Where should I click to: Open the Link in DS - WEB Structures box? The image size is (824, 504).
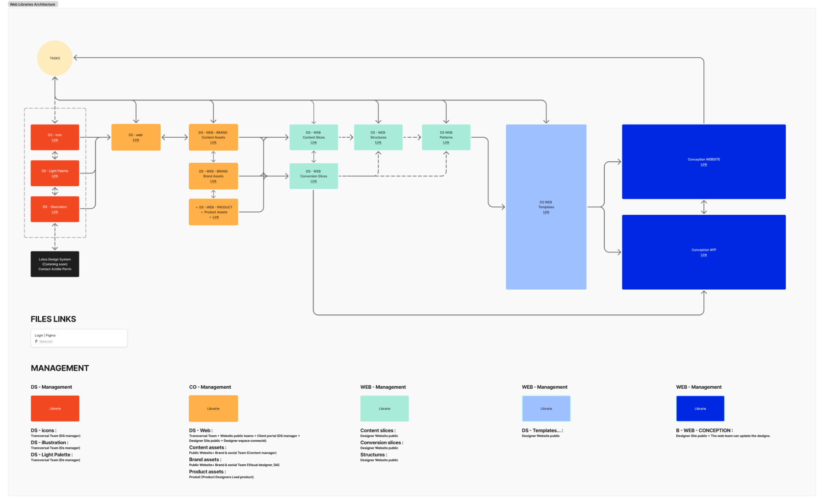pyautogui.click(x=378, y=143)
